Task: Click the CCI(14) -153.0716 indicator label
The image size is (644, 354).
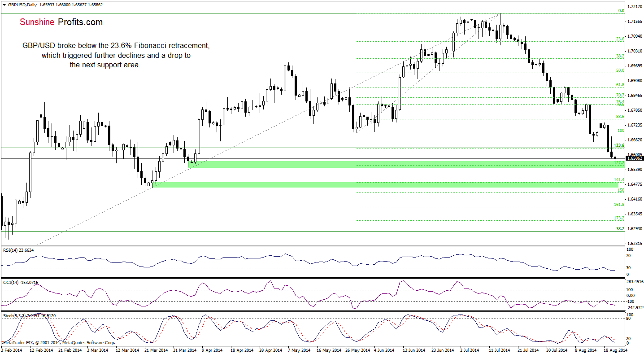Action: coord(21,283)
